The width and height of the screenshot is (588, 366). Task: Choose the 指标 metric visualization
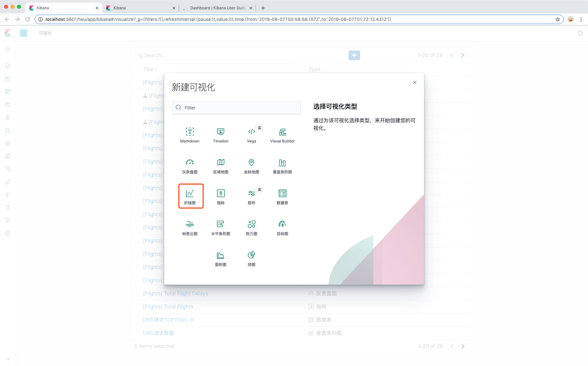pyautogui.click(x=221, y=197)
